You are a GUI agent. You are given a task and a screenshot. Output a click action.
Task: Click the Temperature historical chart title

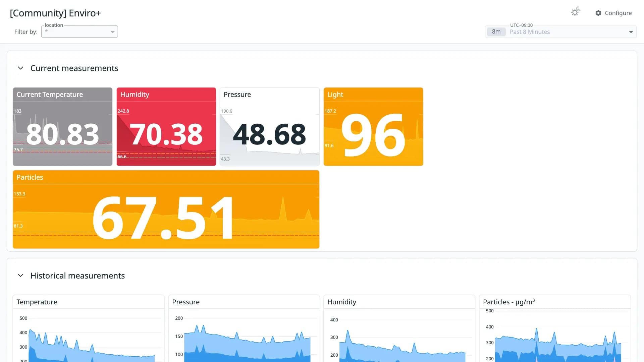[x=37, y=302]
